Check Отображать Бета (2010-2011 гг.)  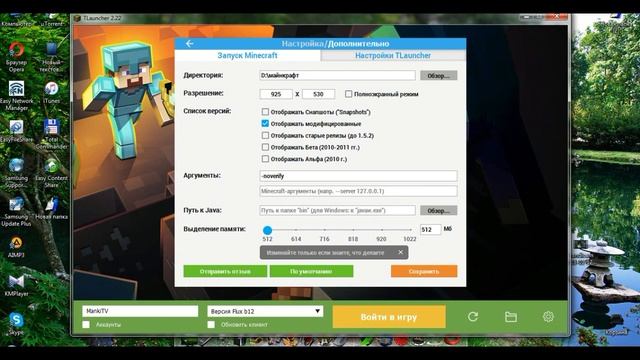point(265,147)
